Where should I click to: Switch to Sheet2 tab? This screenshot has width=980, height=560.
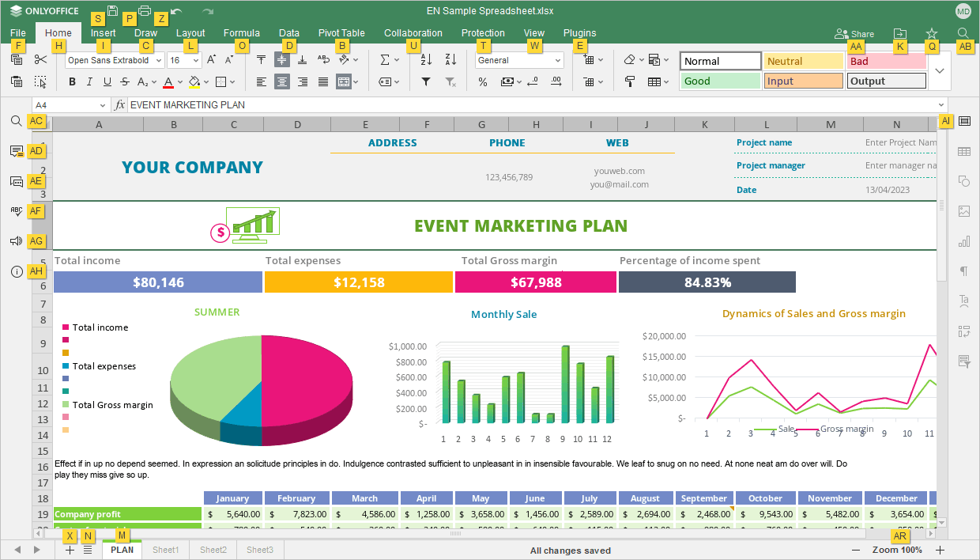(213, 550)
